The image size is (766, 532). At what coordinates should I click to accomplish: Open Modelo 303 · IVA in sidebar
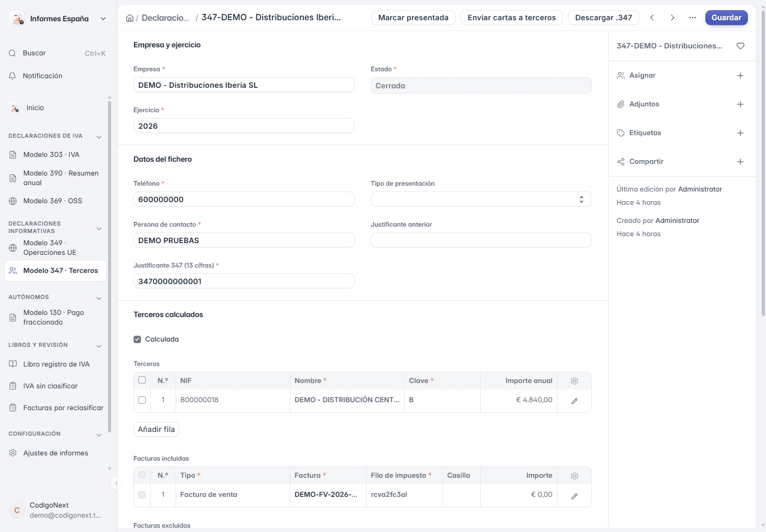click(x=55, y=155)
